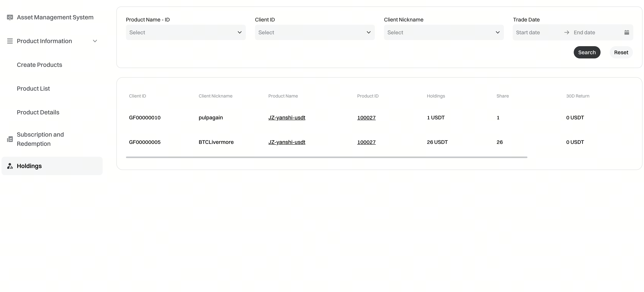
Task: Click the Subscription and Redemption chart icon
Action: 10,139
